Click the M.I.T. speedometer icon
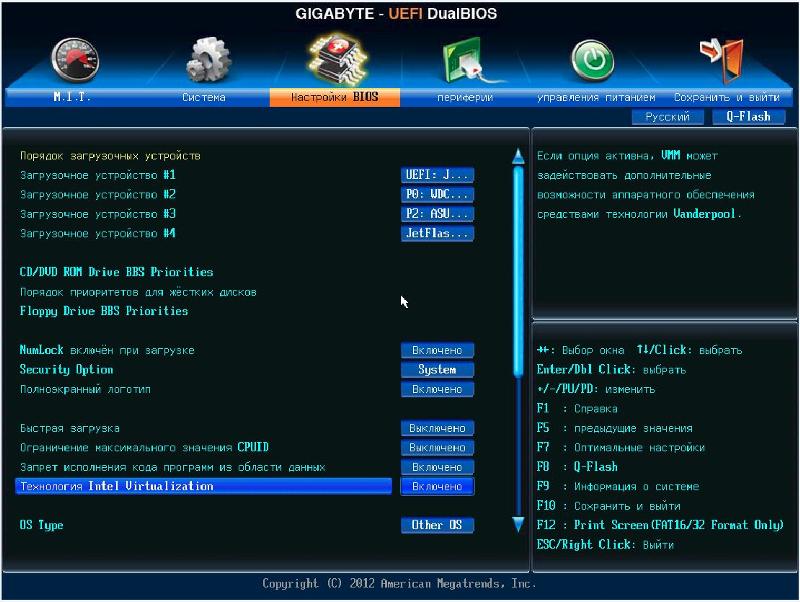 75,60
